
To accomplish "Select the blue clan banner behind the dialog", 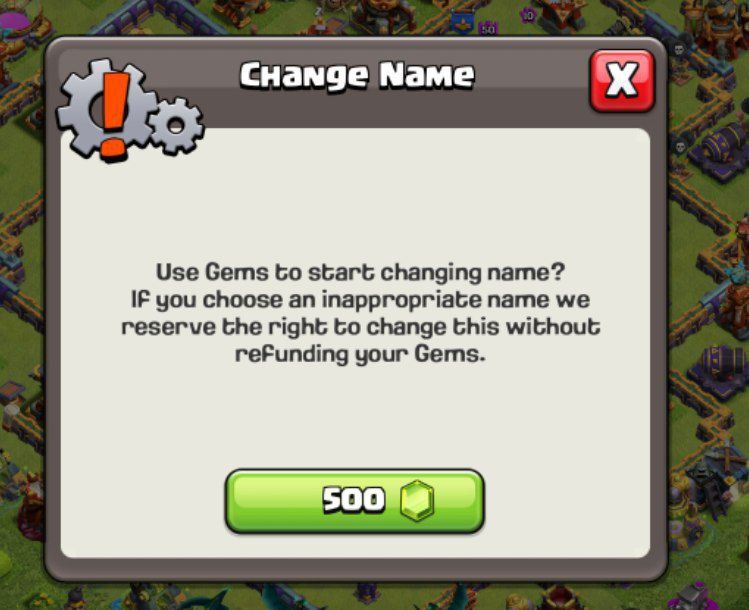I will (x=463, y=23).
